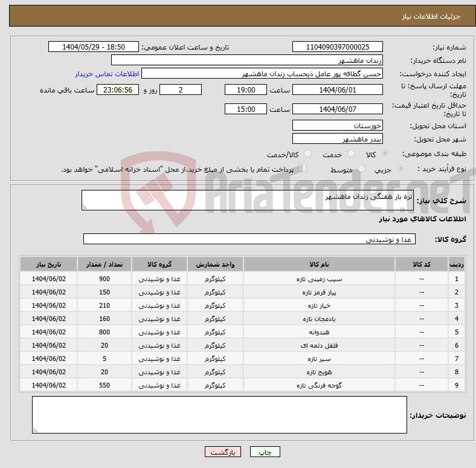This screenshot has width=476, height=468.
Task: Click the چاپ print button
Action: [x=265, y=452]
